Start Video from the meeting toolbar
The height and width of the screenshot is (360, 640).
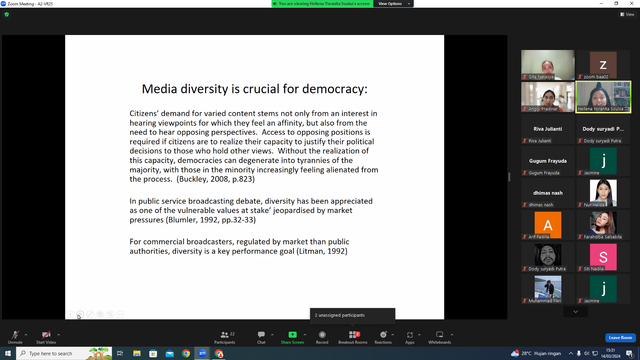click(x=46, y=337)
